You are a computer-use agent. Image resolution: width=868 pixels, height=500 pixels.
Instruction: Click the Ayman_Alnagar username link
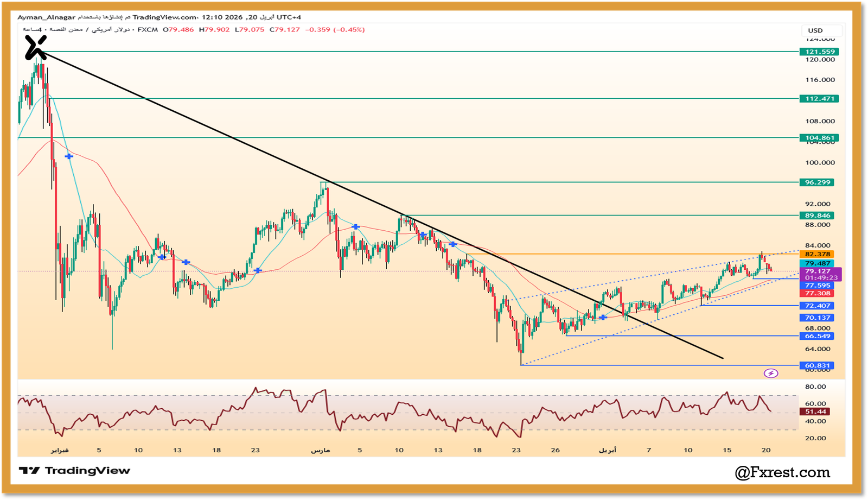[x=45, y=17]
